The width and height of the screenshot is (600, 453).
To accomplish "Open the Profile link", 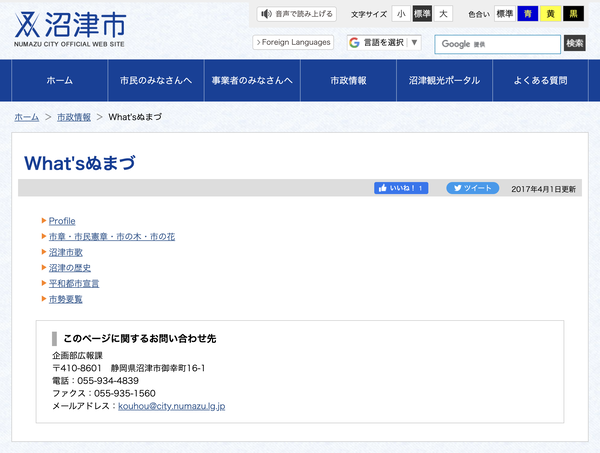I will pos(62,221).
